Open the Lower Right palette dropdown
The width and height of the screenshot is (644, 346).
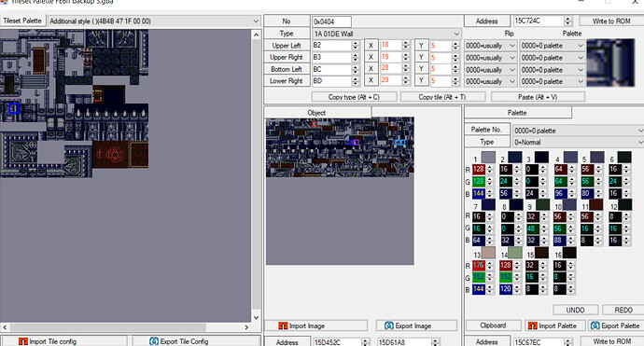click(x=552, y=81)
